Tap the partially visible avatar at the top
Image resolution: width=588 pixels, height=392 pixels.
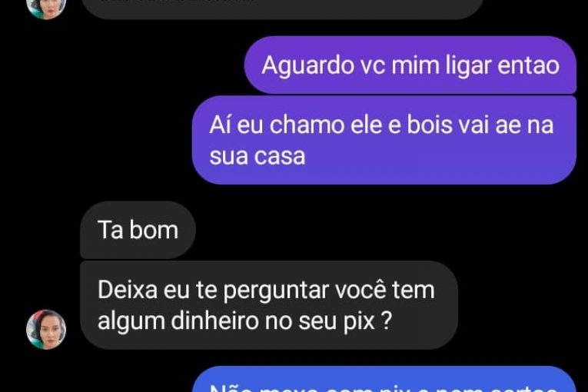46,9
